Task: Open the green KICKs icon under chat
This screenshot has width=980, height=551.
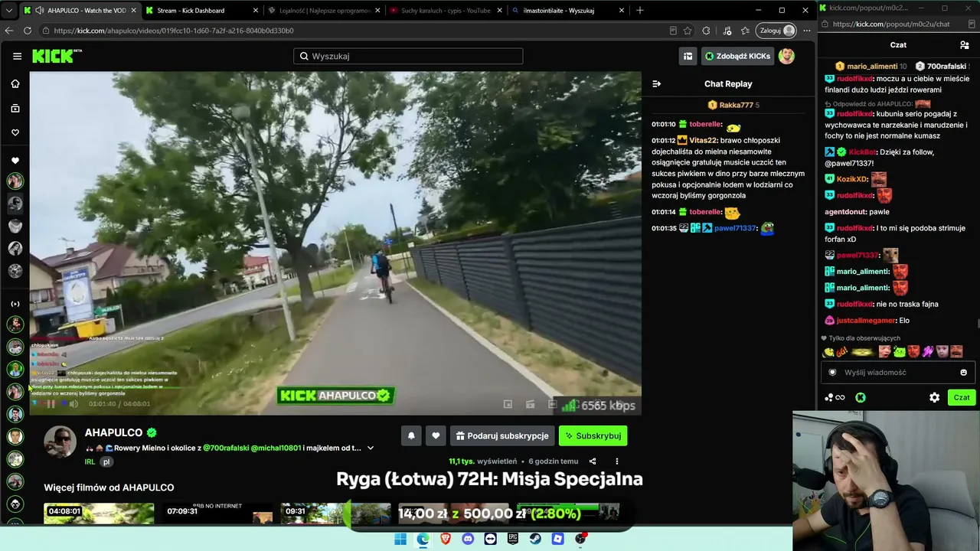Action: point(861,398)
